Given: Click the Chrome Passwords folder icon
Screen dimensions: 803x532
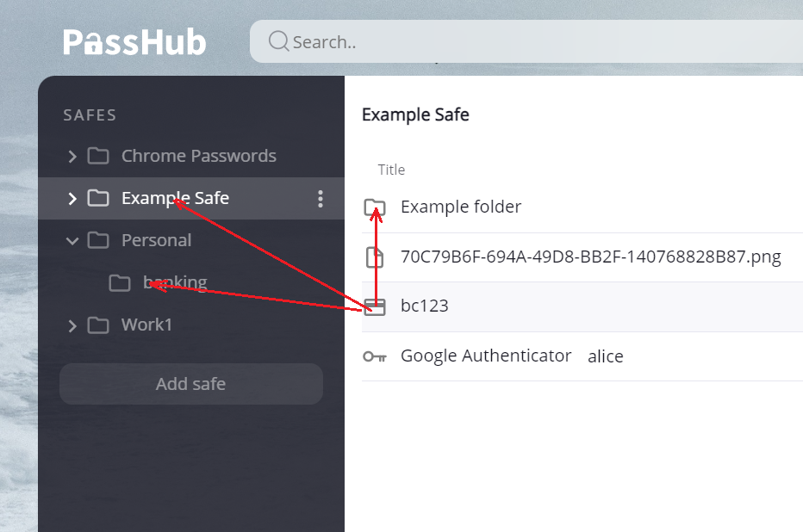Looking at the screenshot, I should 98,156.
